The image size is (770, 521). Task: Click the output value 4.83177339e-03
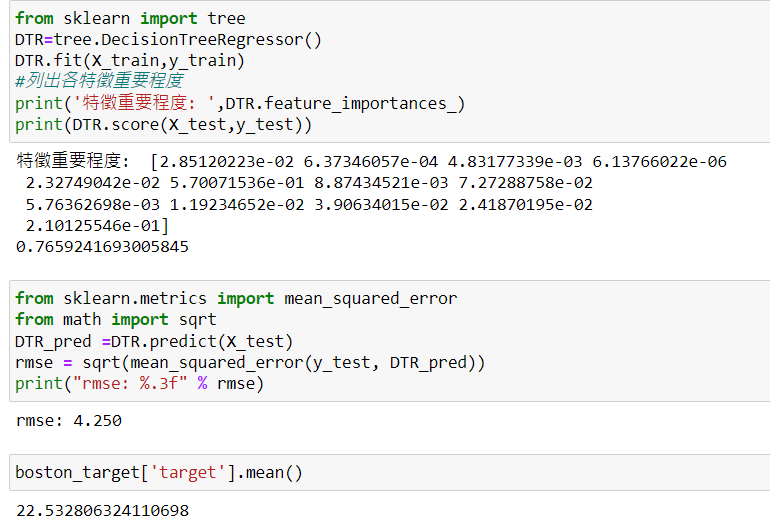click(515, 162)
